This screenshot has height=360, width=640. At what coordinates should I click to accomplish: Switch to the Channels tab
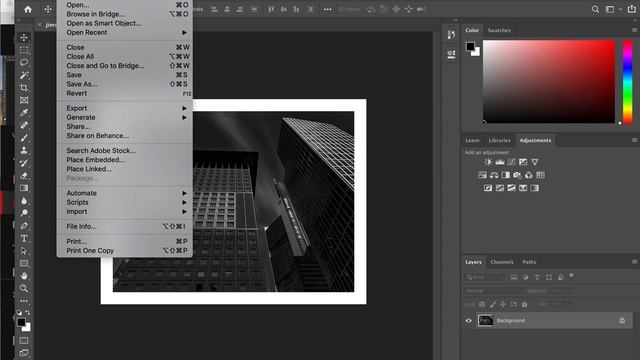(502, 262)
